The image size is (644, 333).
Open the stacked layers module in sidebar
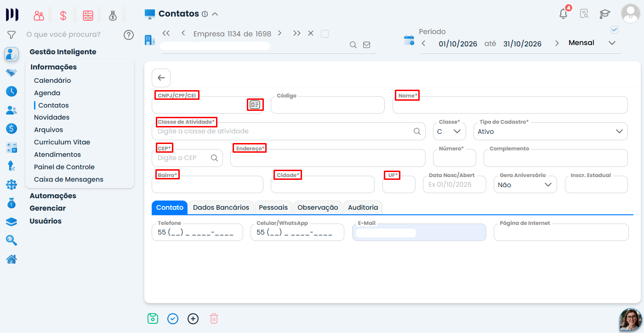pyautogui.click(x=11, y=222)
